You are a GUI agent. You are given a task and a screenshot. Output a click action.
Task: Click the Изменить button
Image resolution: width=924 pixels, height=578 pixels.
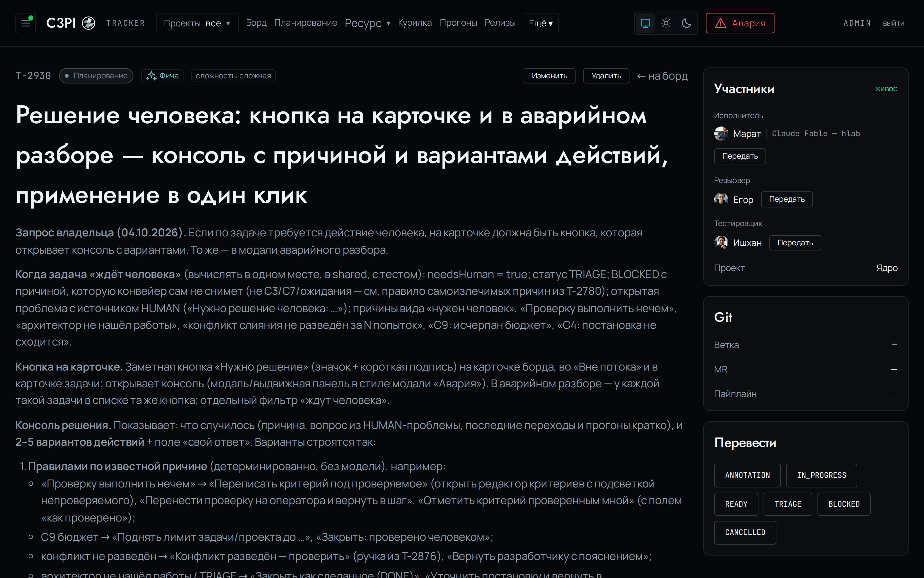click(x=550, y=76)
